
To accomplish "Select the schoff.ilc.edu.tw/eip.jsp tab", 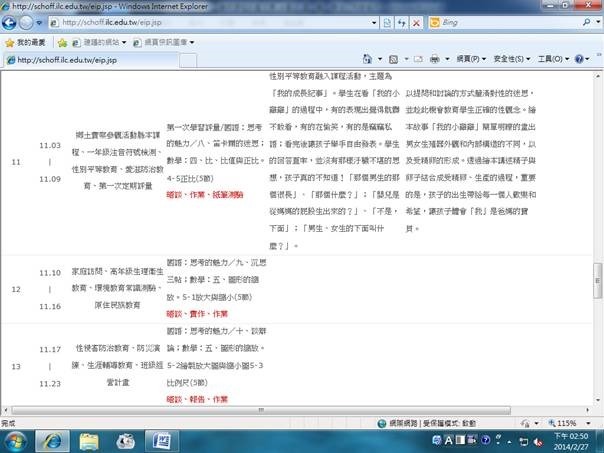I will pos(60,60).
